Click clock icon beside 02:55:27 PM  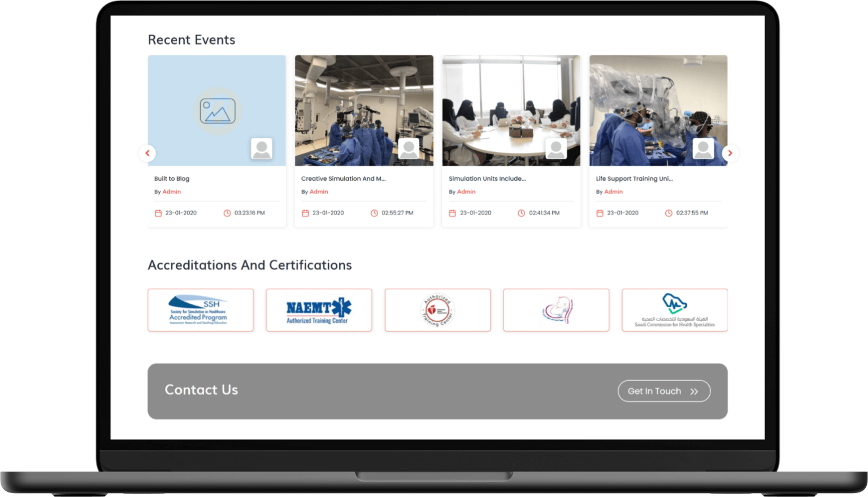(374, 213)
